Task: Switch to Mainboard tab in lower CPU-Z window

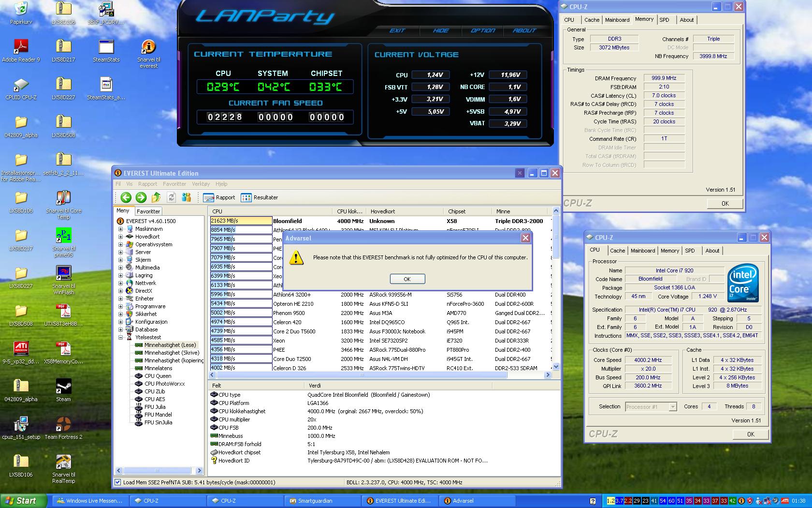Action: pyautogui.click(x=643, y=251)
